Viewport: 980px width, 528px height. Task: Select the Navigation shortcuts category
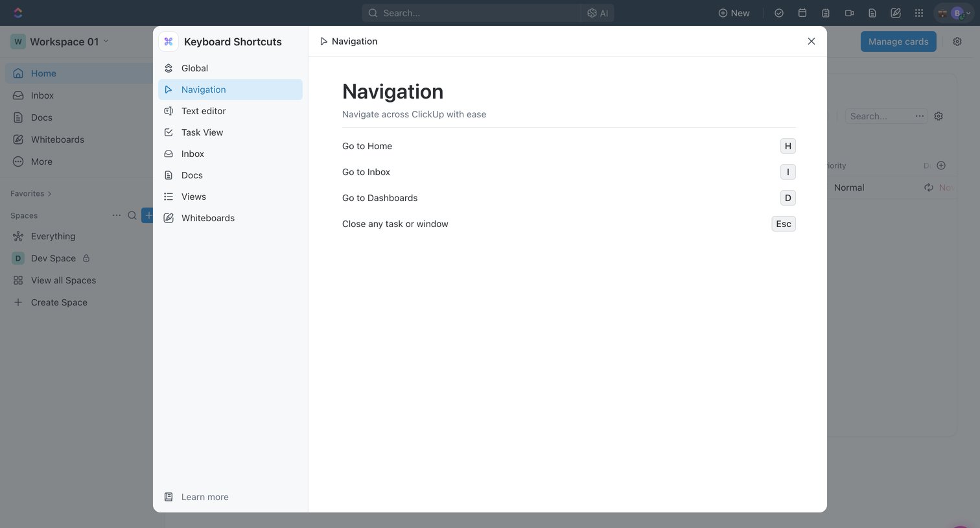coord(230,90)
